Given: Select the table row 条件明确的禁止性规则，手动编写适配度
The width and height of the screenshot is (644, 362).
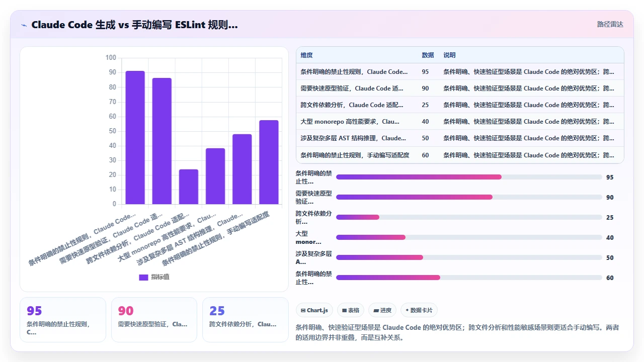Looking at the screenshot, I should (x=460, y=155).
